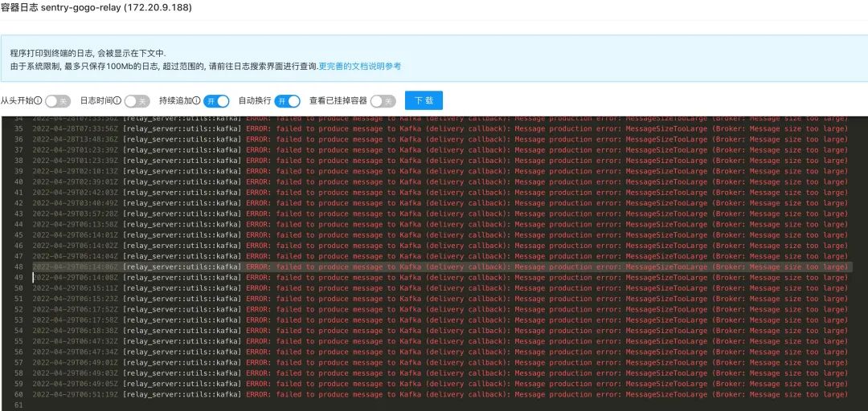The width and height of the screenshot is (868, 411).
Task: Click the info icon beside 日志时间
Action: (117, 100)
